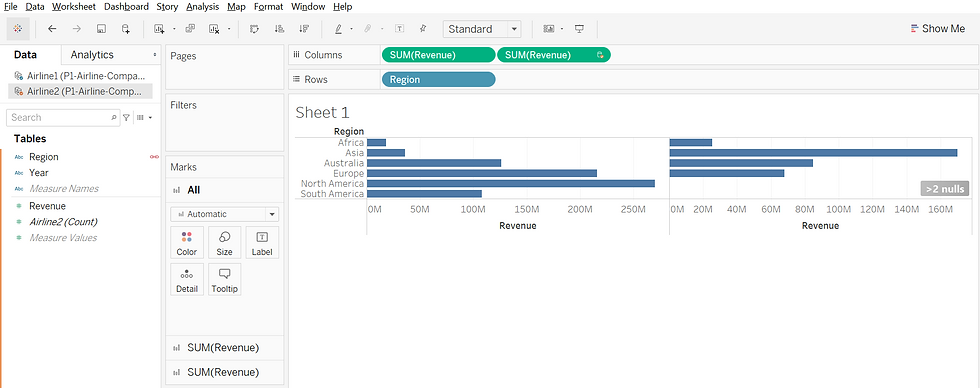Click the search magnifier icon

(114, 117)
